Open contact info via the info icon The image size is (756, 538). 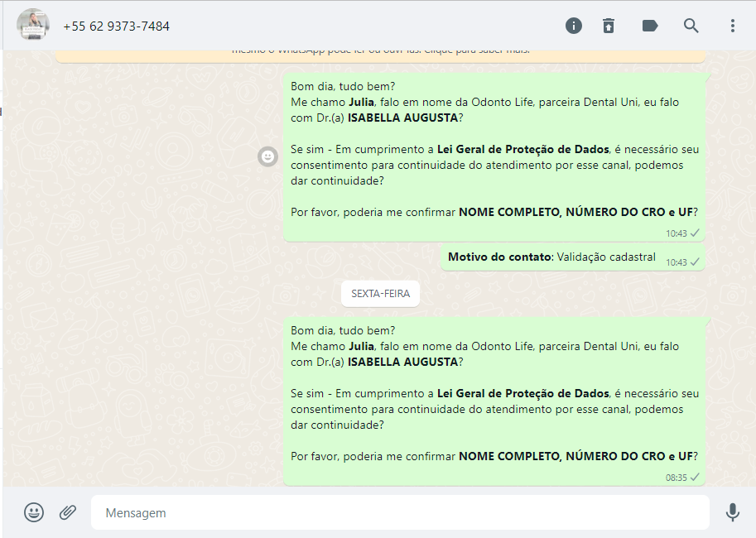pos(573,26)
